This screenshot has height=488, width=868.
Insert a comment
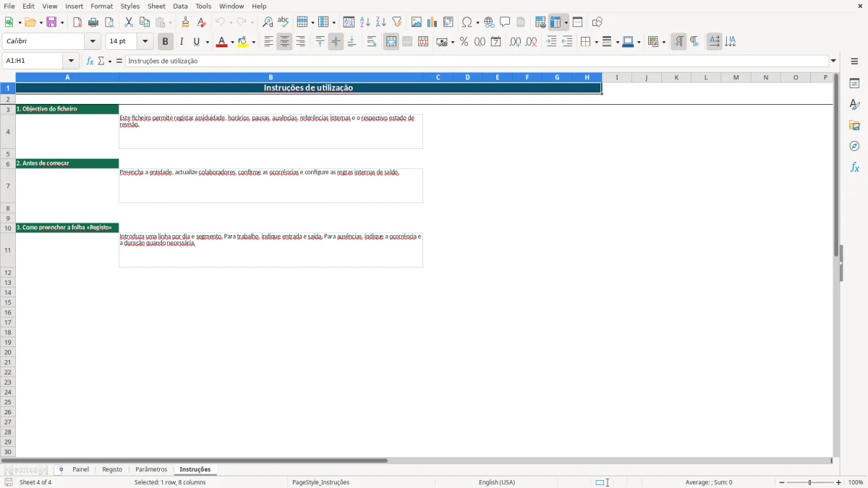coord(505,22)
